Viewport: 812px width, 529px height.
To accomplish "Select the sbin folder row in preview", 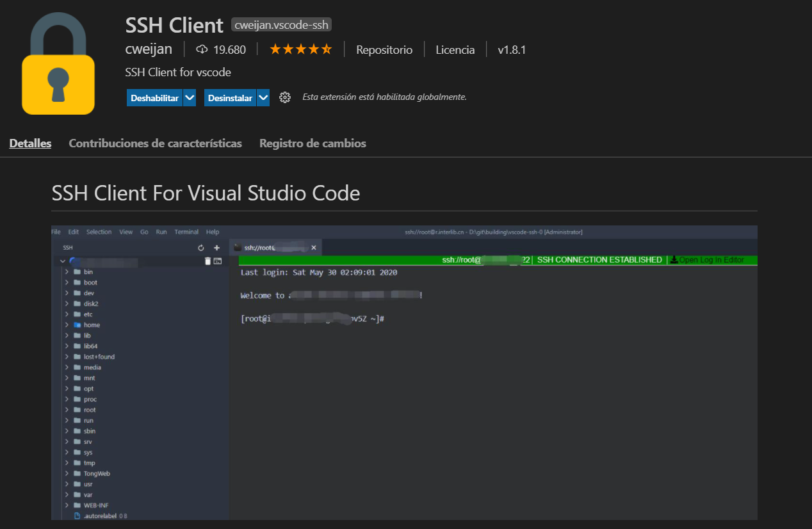I will coord(140,431).
